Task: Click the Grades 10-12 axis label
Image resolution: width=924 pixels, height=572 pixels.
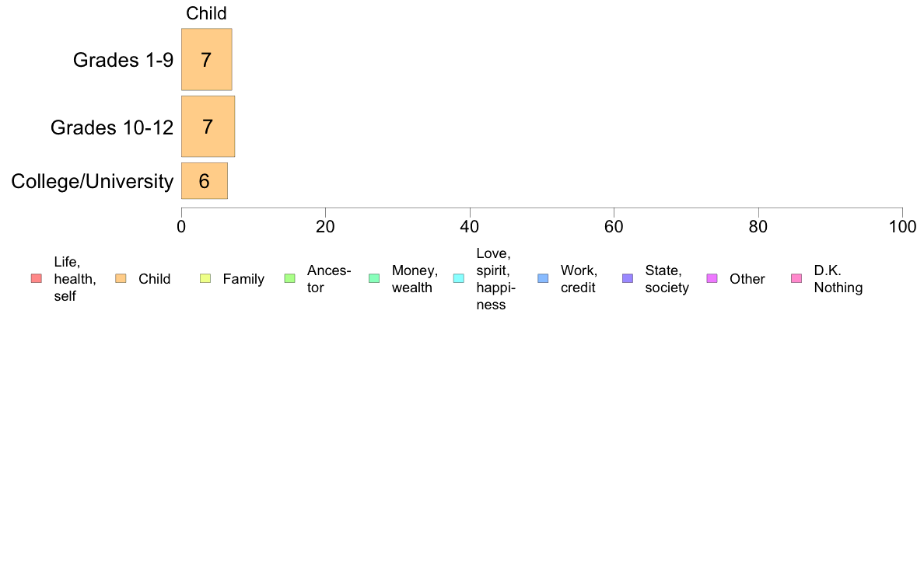Action: tap(112, 127)
